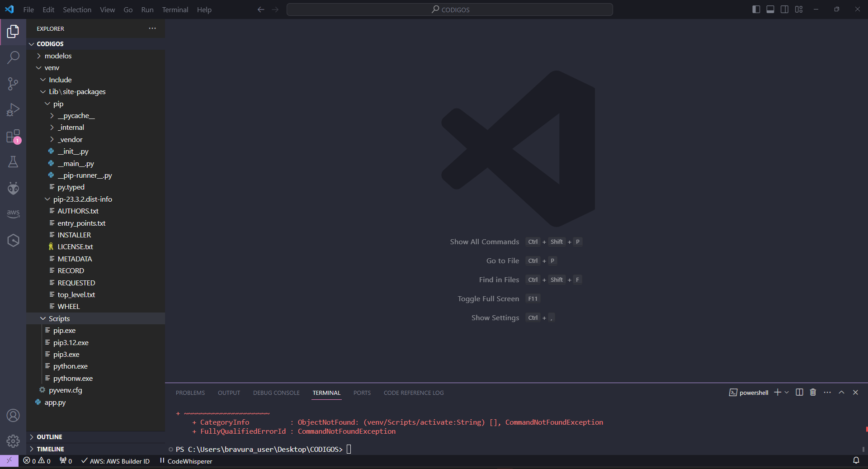Customize layout icon in title bar

point(799,9)
